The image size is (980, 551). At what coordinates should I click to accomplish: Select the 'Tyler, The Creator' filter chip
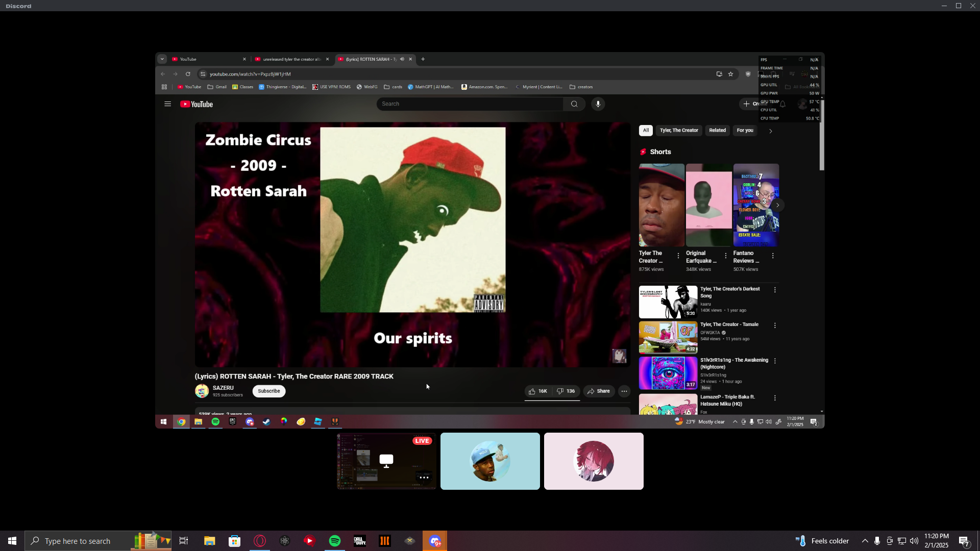678,131
